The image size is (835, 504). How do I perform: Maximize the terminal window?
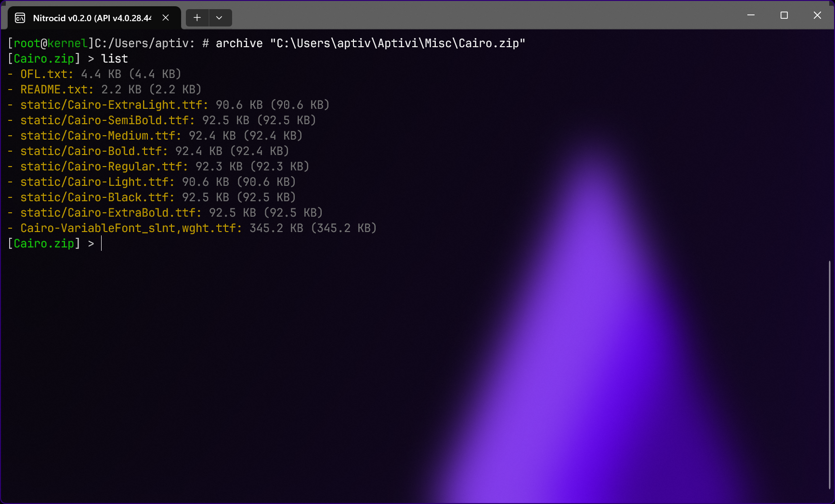coord(784,15)
